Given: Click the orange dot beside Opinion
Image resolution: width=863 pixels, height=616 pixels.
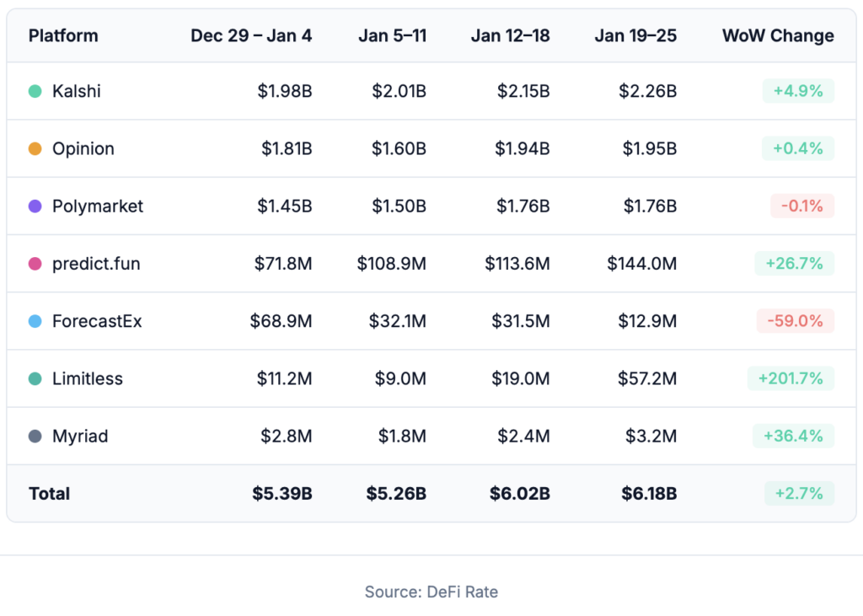Looking at the screenshot, I should tap(35, 148).
